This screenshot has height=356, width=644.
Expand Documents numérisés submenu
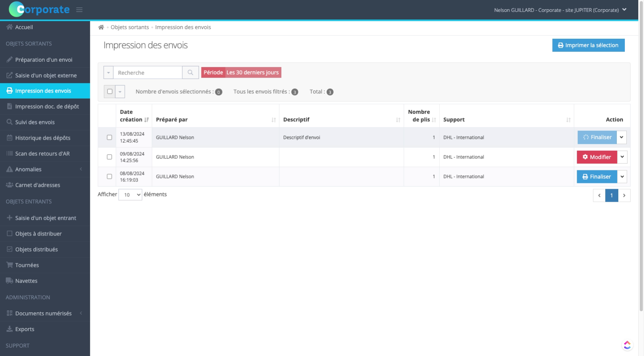tap(45, 313)
